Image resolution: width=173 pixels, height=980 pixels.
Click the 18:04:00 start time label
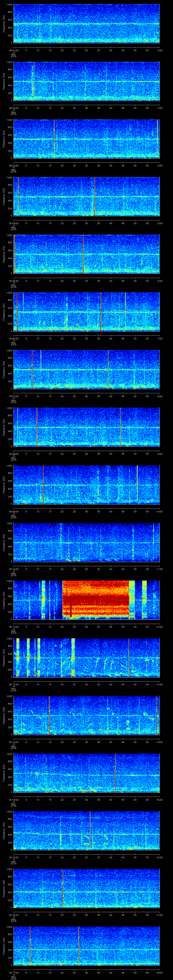tap(13, 223)
